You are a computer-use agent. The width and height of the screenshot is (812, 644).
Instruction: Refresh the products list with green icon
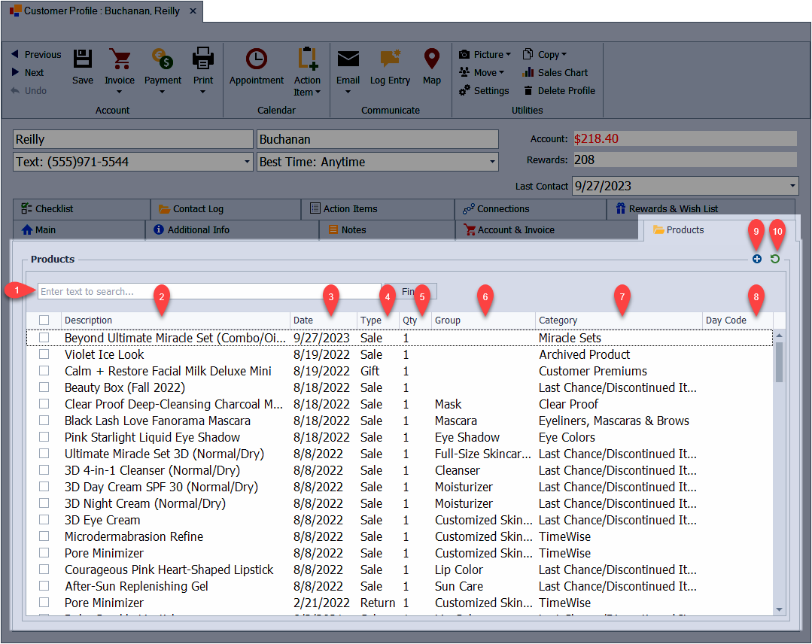pos(774,259)
